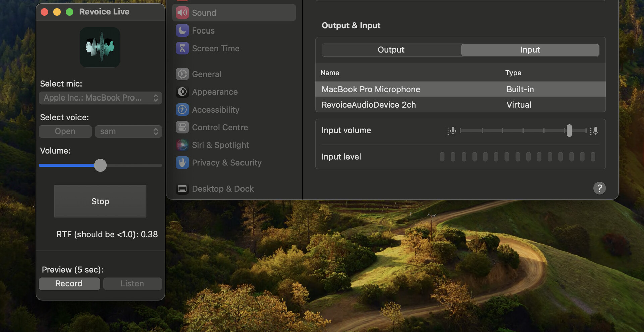
Task: Open Appearance settings
Action: point(234,92)
